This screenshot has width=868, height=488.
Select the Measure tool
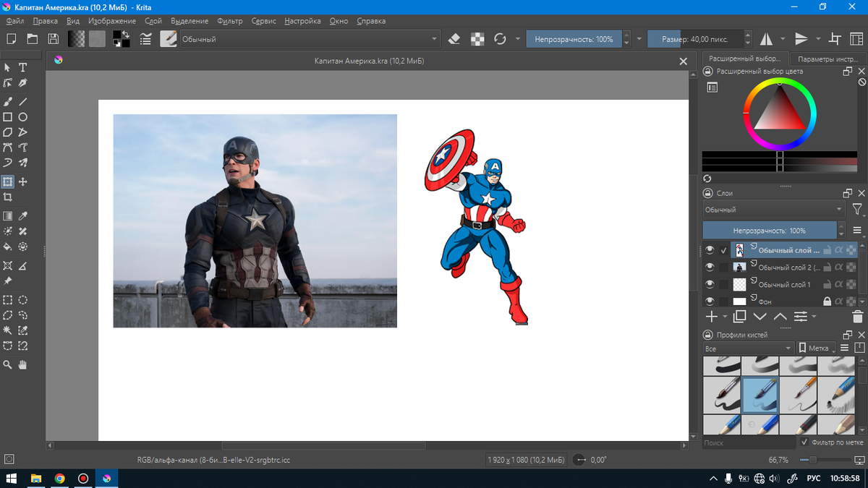coord(23,266)
